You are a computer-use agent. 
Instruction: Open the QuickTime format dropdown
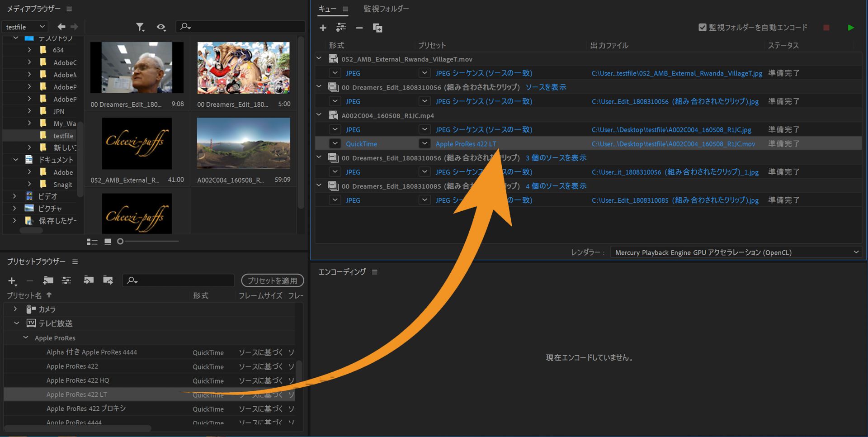[335, 143]
